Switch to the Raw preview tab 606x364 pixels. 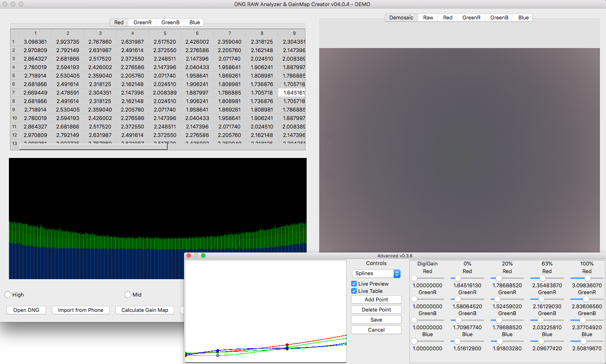[428, 17]
